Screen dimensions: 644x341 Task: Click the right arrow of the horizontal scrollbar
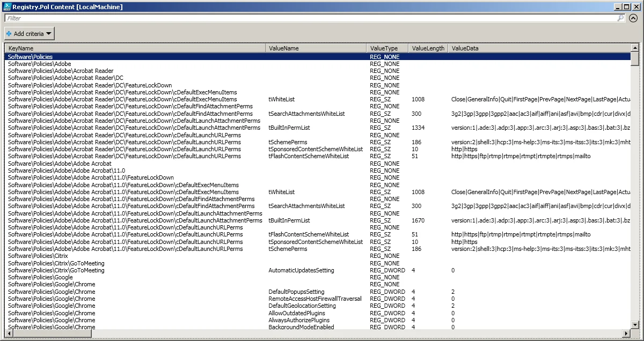tap(626, 333)
